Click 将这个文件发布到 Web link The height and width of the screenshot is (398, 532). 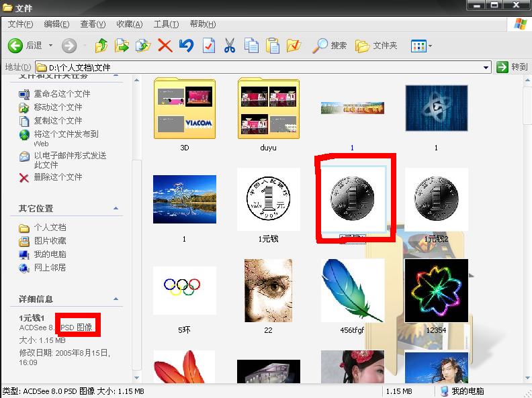click(x=58, y=138)
